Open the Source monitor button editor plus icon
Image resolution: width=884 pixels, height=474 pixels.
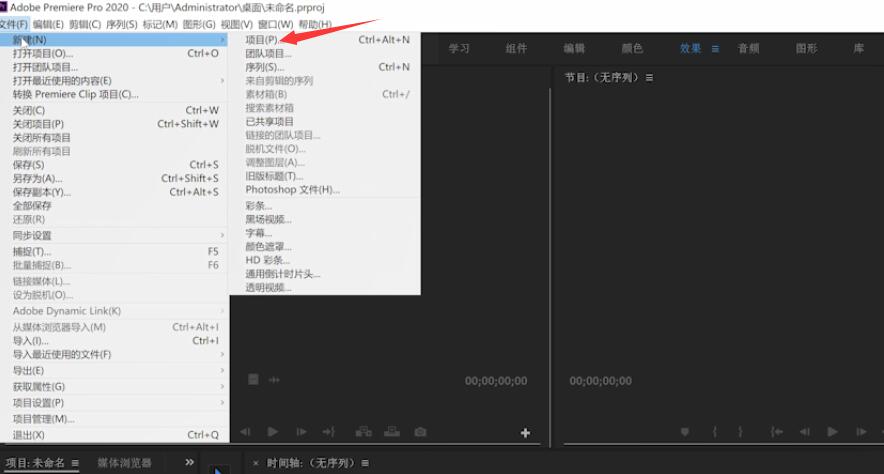tap(525, 433)
